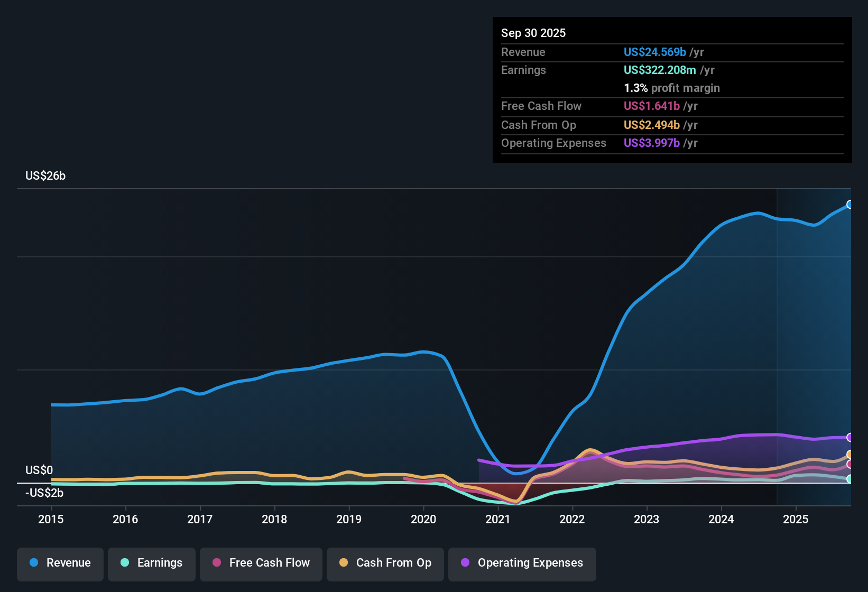
Task: Toggle Free Cash Flow off in the legend
Action: click(x=261, y=563)
